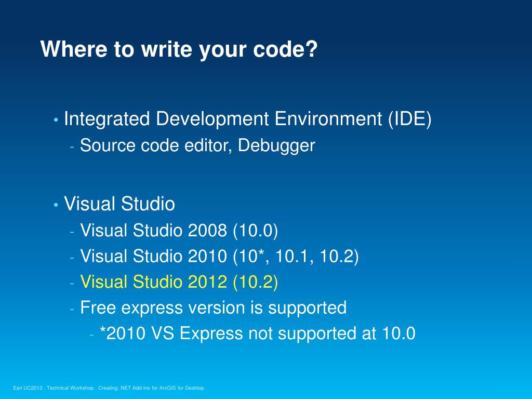Image resolution: width=532 pixels, height=399 pixels.
Task: Select the 'Visual Studio' main bullet heading
Action: pyautogui.click(x=119, y=204)
